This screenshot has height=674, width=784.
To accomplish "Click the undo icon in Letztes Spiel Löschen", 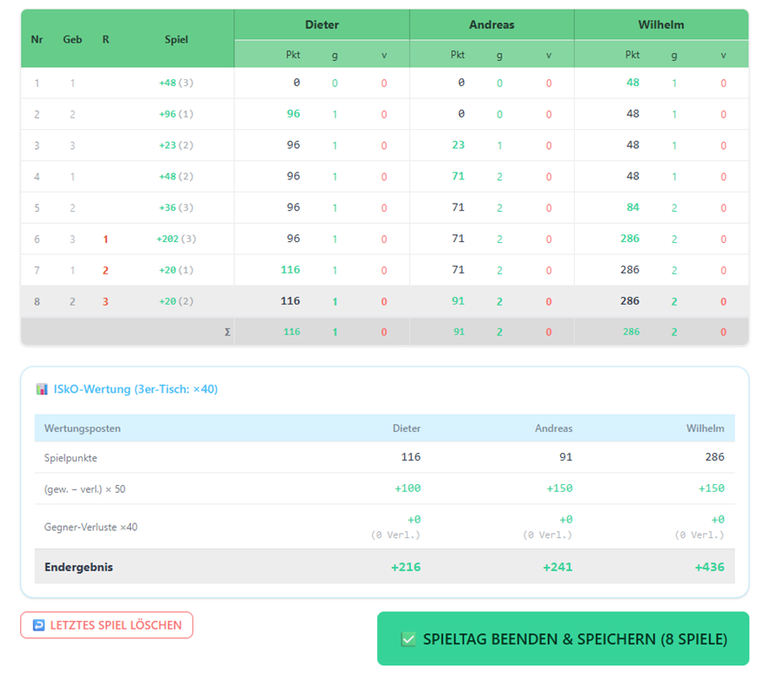I will [38, 625].
